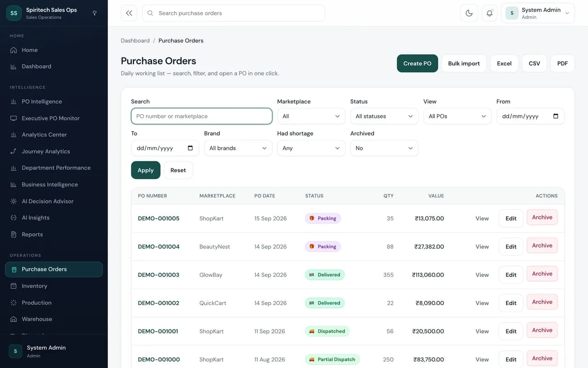Screen dimensions: 588x368
Task: Click the AI Insights icon
Action: point(13,218)
